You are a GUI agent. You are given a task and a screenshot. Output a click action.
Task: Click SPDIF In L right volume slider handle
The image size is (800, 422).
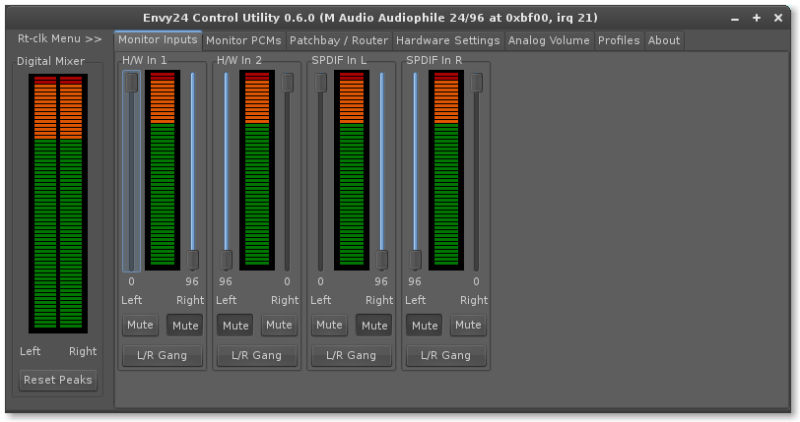pyautogui.click(x=382, y=260)
